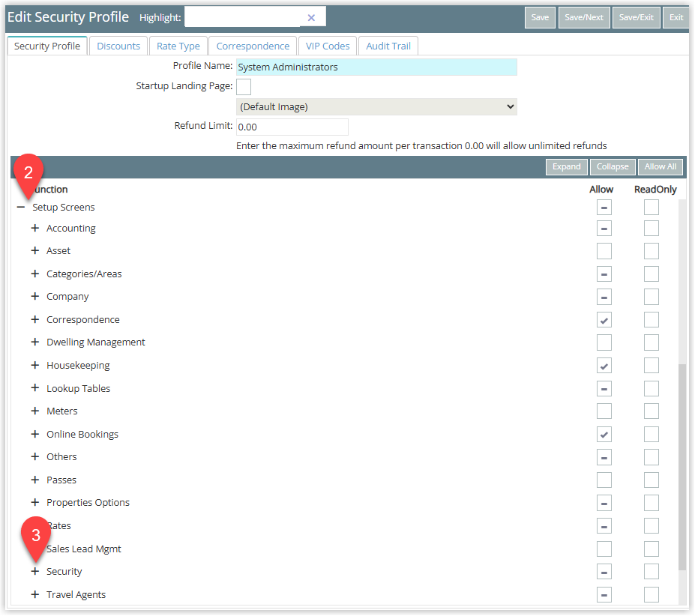This screenshot has height=616, width=695.
Task: Toggle Allow for Categories/Areas
Action: click(604, 274)
